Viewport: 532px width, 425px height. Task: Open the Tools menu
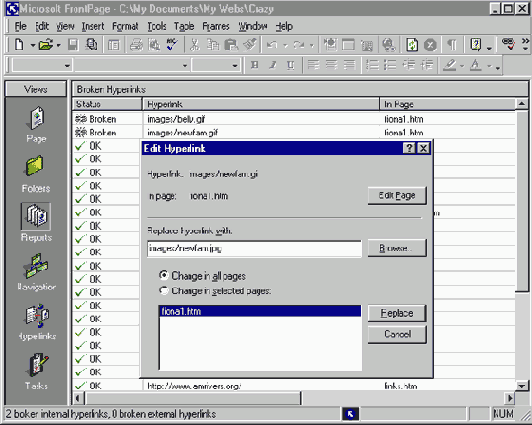[x=157, y=26]
